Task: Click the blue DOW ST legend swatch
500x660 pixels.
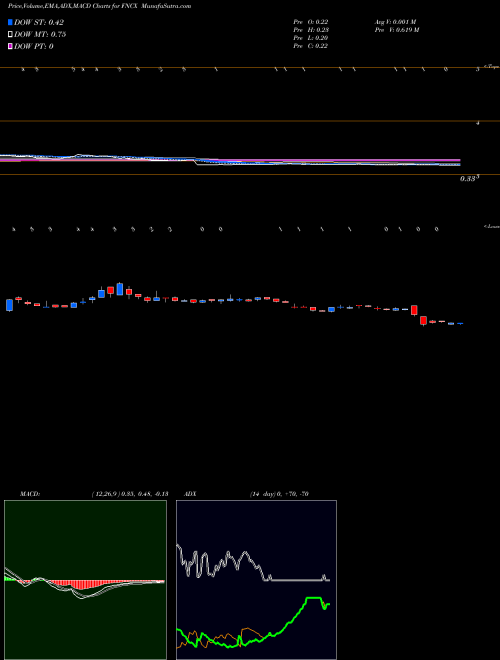Action: [x=10, y=23]
